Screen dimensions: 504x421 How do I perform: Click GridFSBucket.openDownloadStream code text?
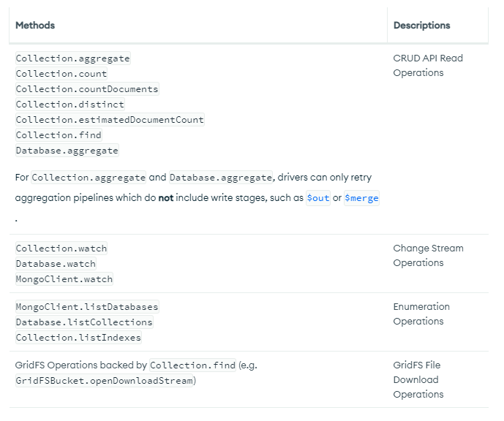point(105,381)
